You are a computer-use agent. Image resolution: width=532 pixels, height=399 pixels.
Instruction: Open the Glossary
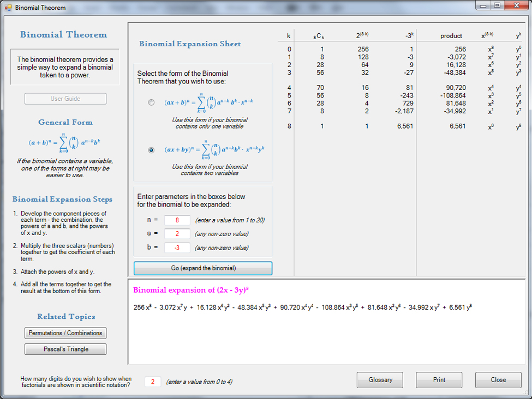point(380,380)
